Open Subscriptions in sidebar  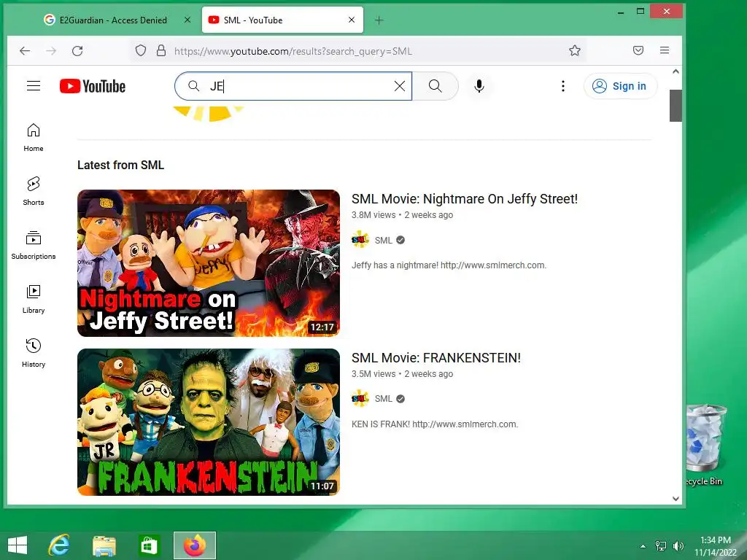point(34,245)
